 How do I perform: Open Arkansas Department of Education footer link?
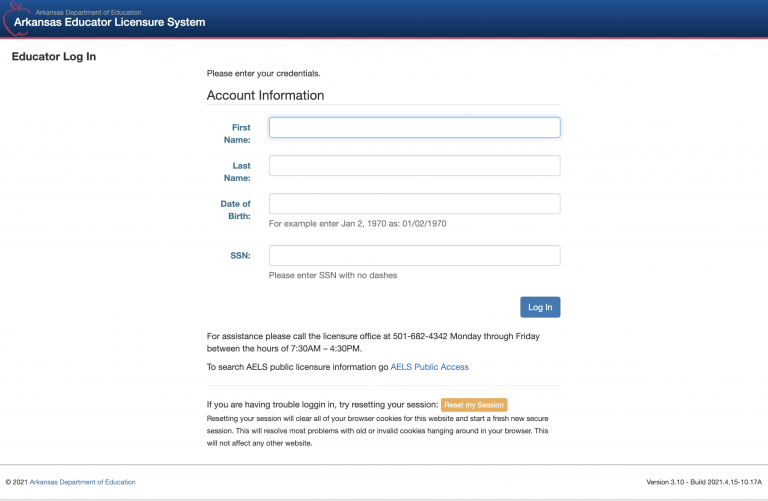tap(83, 482)
